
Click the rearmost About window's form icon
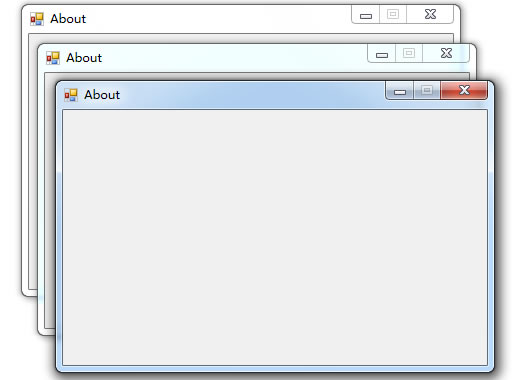pos(37,19)
